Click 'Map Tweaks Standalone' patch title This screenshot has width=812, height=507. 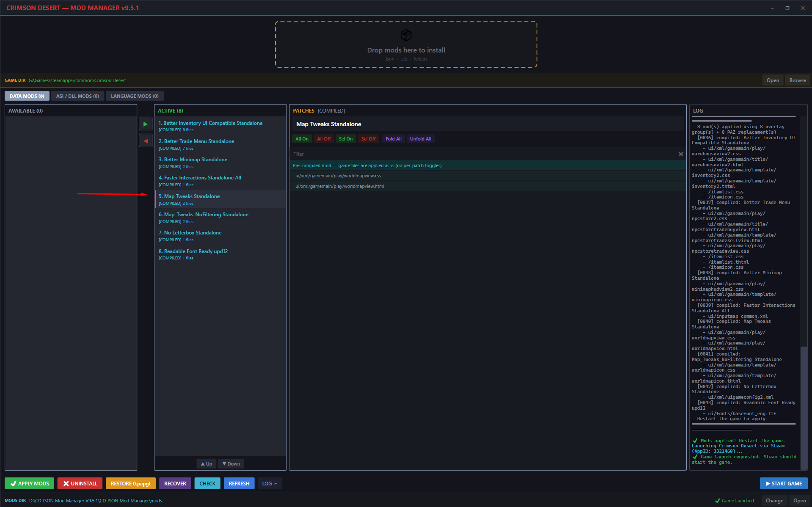(x=329, y=124)
